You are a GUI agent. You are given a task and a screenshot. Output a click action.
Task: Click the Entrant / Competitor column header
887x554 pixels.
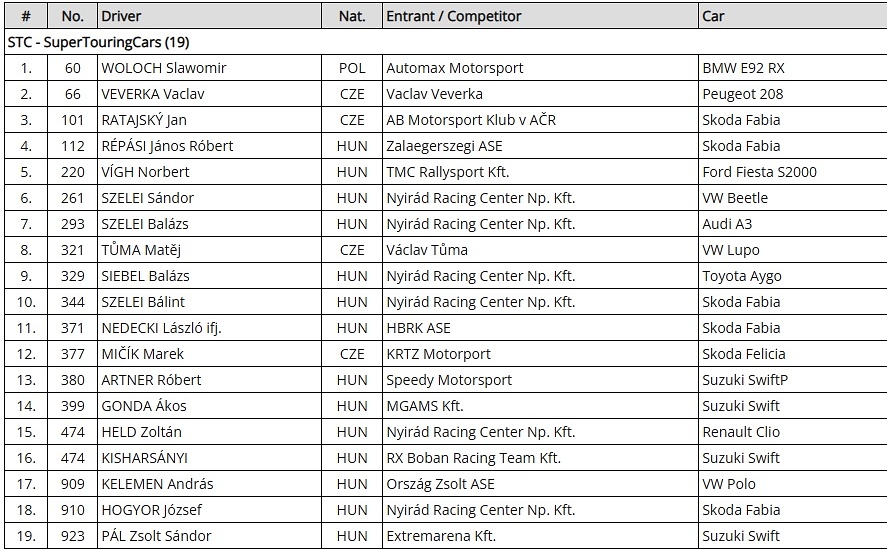(540, 16)
